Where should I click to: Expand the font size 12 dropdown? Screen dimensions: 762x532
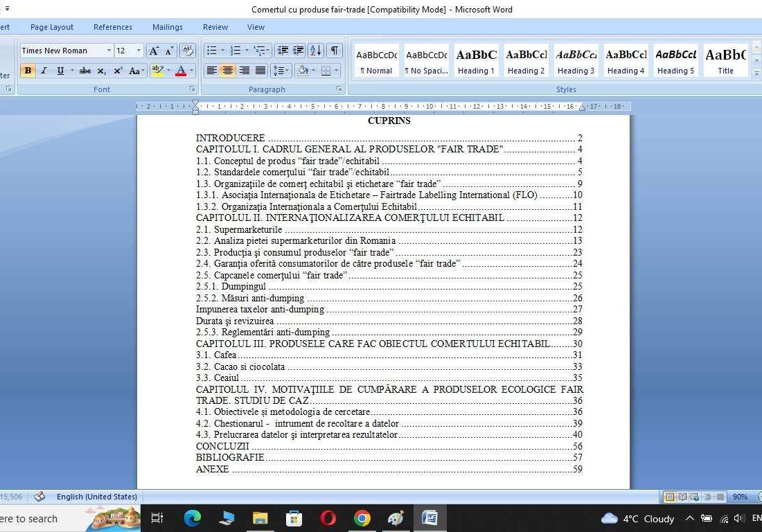pyautogui.click(x=139, y=51)
